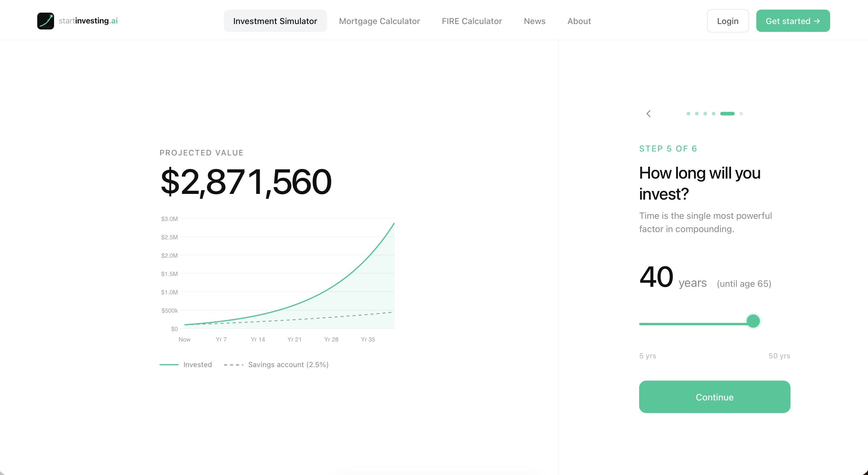Click the investment duration slider track
Screen dimensions: 868x475
714,324
